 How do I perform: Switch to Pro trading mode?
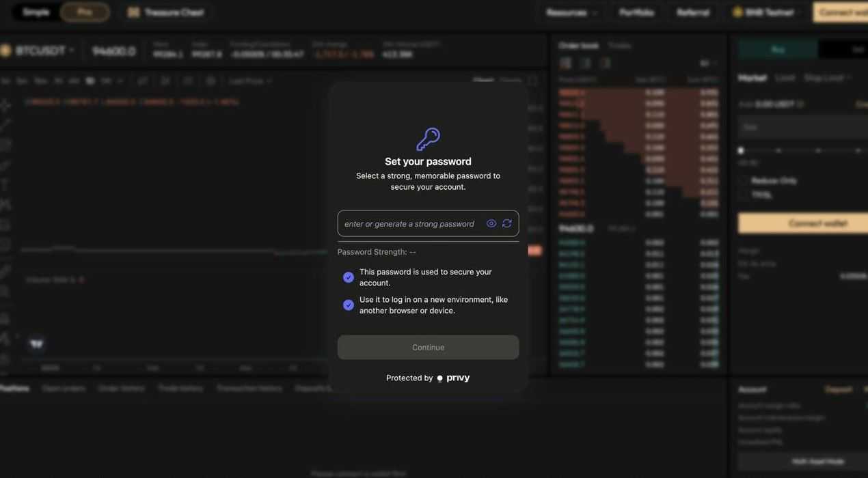[x=85, y=12]
